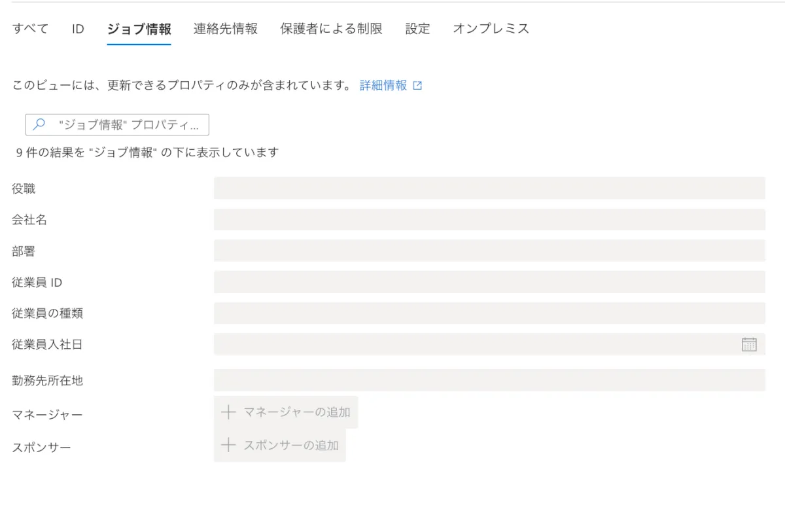The height and width of the screenshot is (532, 785).
Task: Switch to the ID tab
Action: tap(78, 29)
